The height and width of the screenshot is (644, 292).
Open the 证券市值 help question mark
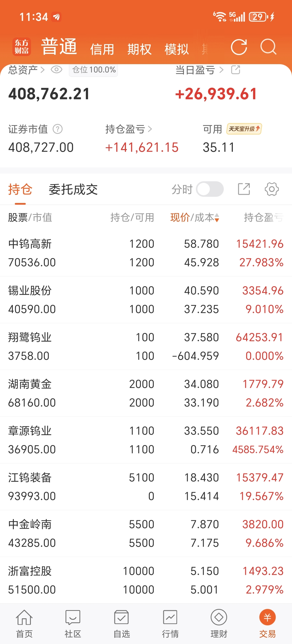point(58,129)
